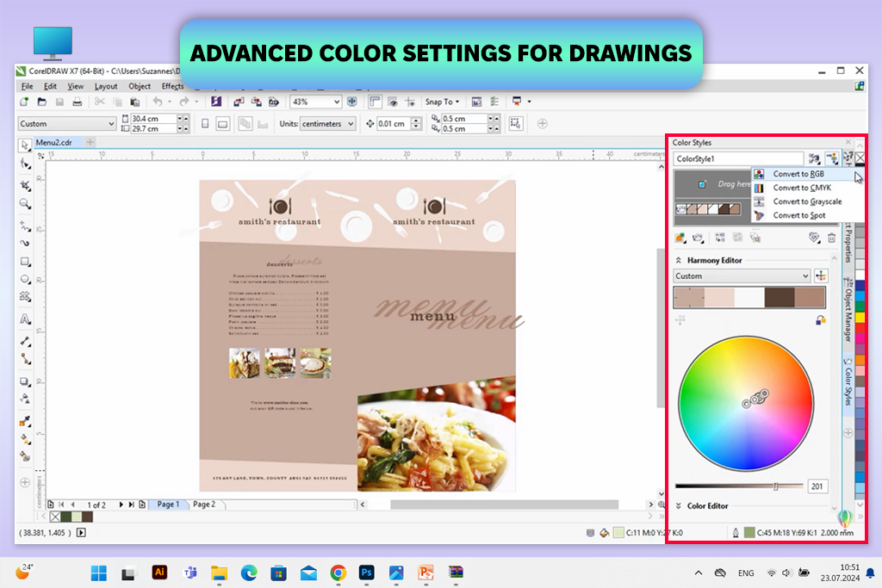Image resolution: width=882 pixels, height=588 pixels.
Task: Select portrait page orientation
Action: (x=205, y=124)
